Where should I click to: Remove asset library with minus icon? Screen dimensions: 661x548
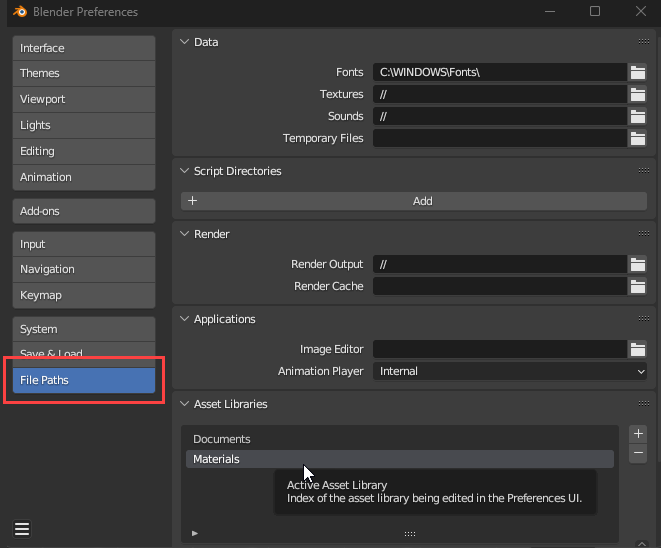(638, 454)
